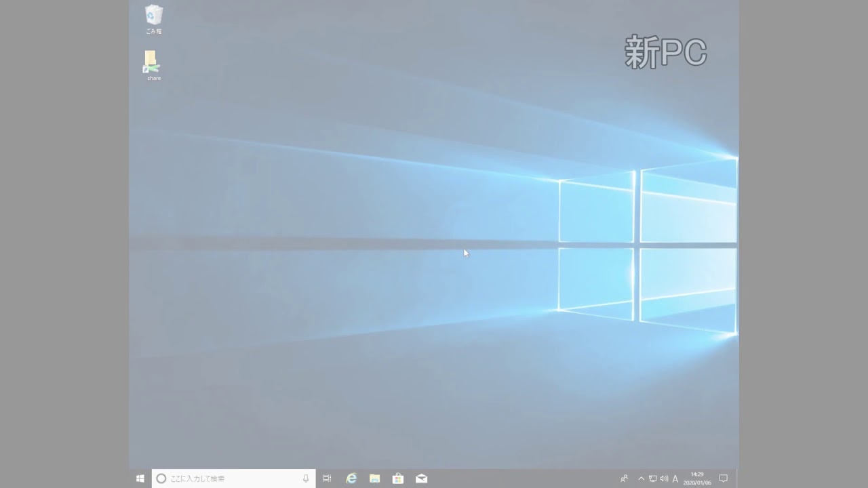This screenshot has height=488, width=868.
Task: Toggle the IME input mode A
Action: coord(675,479)
